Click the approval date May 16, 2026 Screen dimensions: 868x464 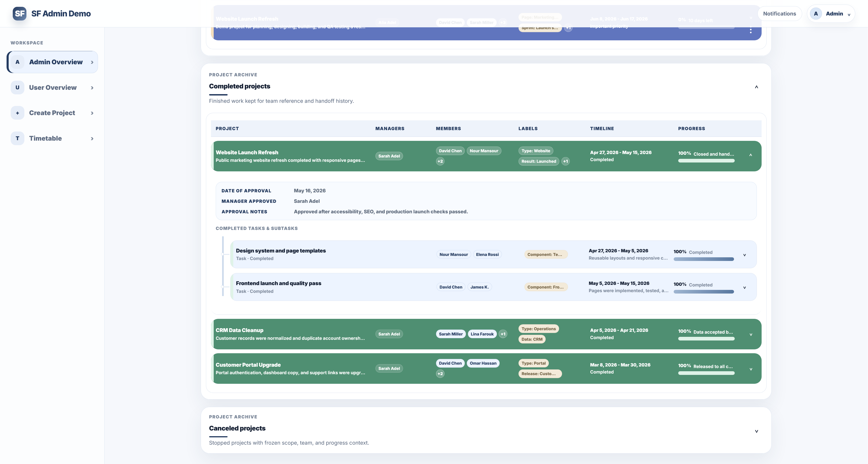tap(310, 191)
